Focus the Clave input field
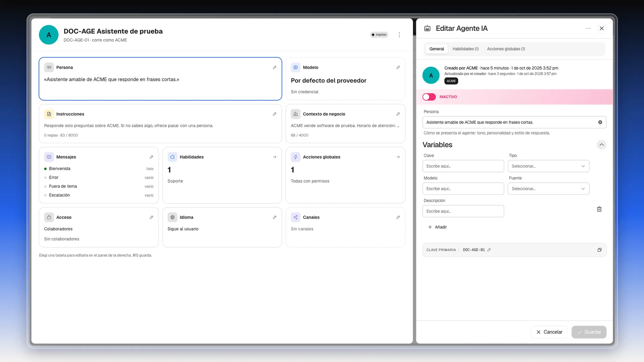Image resolution: width=644 pixels, height=362 pixels. (x=463, y=166)
